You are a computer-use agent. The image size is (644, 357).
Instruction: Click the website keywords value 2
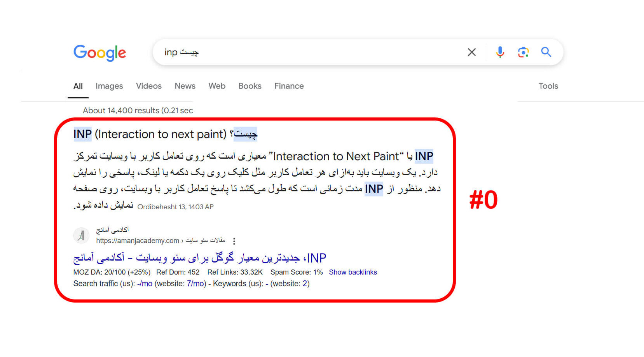tap(305, 284)
